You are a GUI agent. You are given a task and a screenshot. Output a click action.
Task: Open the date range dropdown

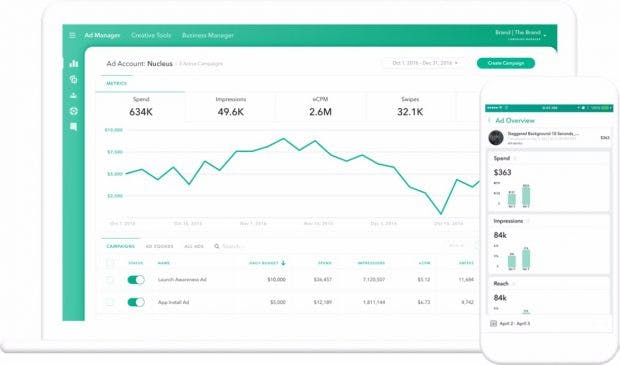coord(425,63)
